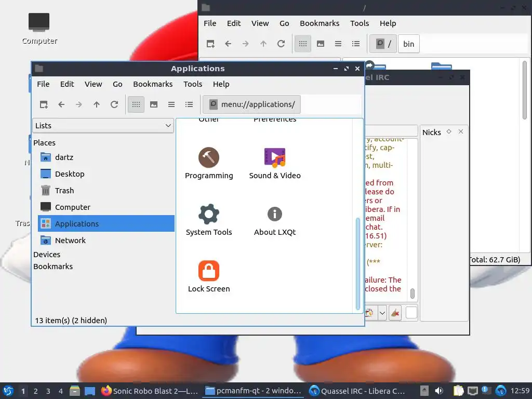This screenshot has height=399, width=532.
Task: Go back in Applications window toolbar
Action: tap(61, 104)
